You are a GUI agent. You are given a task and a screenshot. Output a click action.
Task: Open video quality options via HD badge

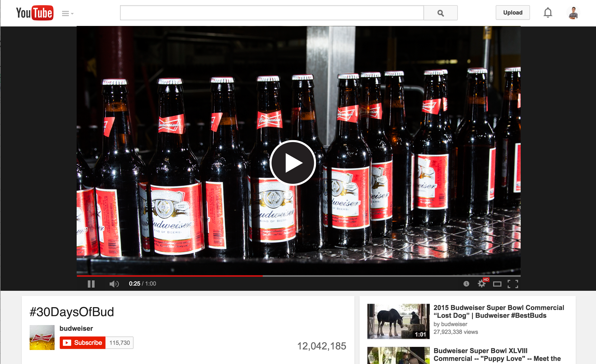tap(486, 280)
